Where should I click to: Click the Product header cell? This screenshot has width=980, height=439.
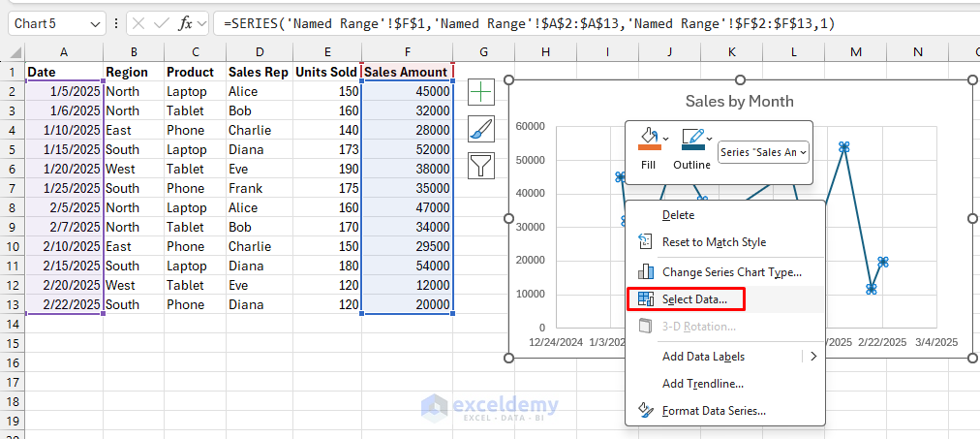[195, 72]
